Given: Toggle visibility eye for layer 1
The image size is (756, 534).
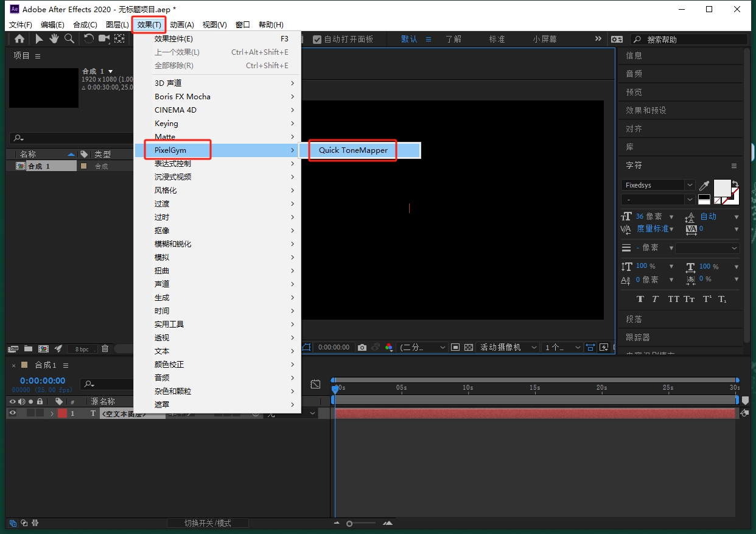Looking at the screenshot, I should click(12, 413).
